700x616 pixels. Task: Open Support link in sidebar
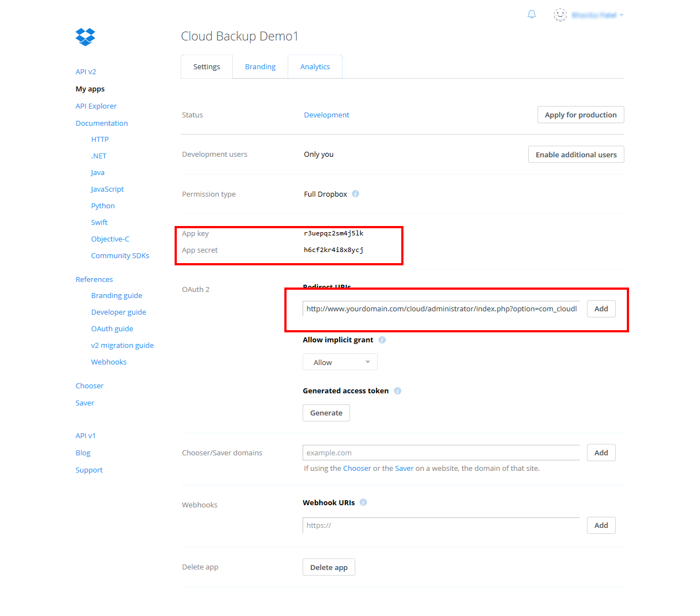89,470
